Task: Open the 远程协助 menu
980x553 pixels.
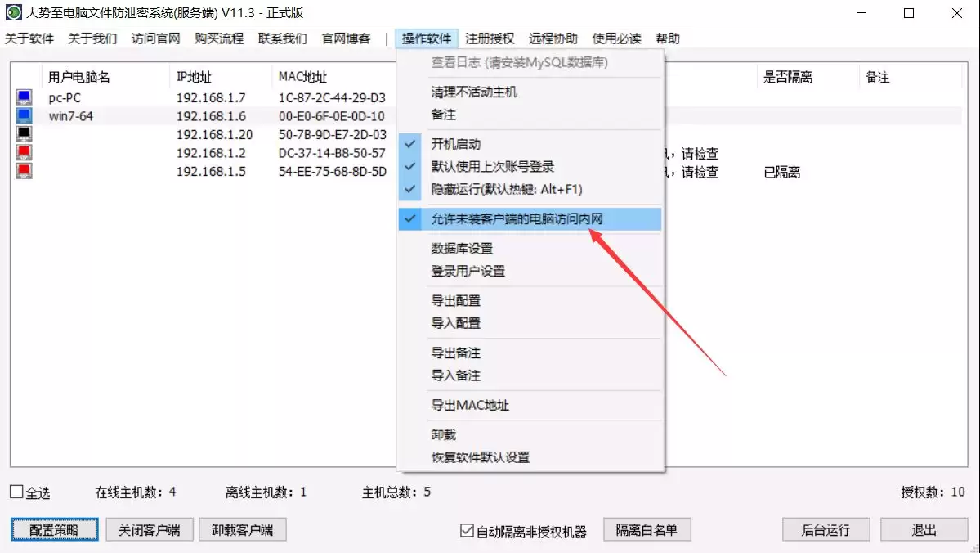Action: click(553, 38)
